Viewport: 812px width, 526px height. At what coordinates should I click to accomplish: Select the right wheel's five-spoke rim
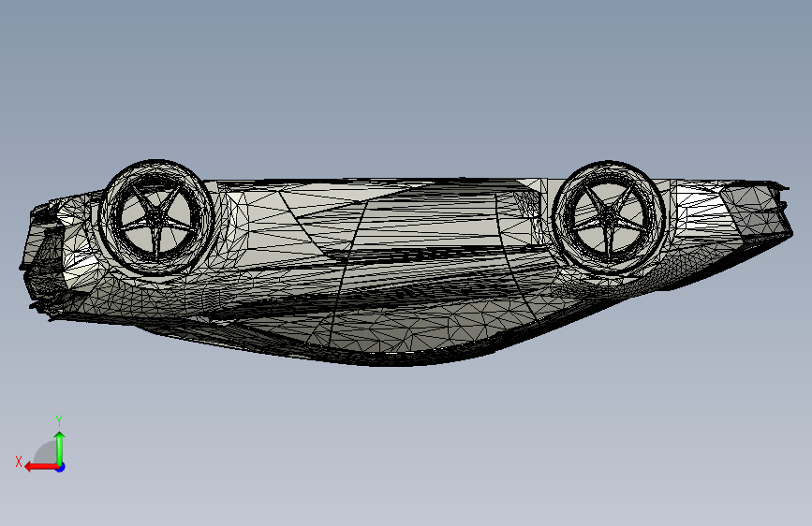tap(609, 217)
